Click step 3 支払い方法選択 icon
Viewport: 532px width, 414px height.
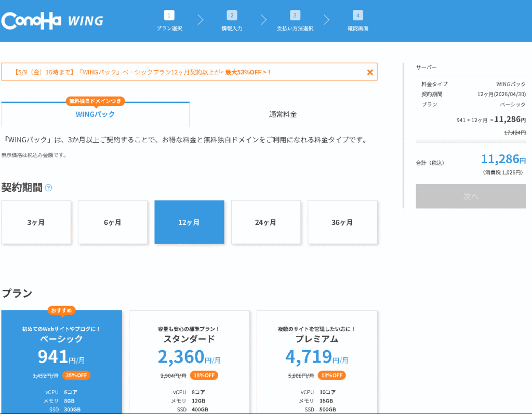(x=295, y=15)
